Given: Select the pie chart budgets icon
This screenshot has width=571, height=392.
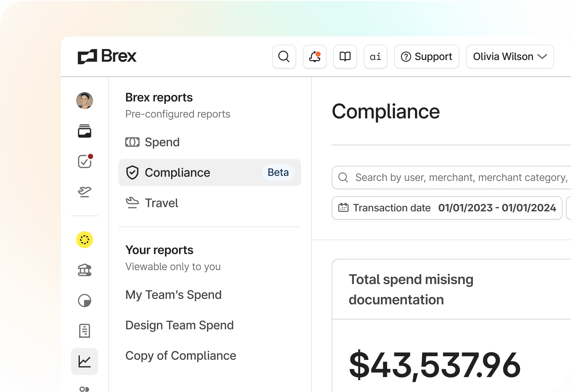Looking at the screenshot, I should [x=84, y=301].
